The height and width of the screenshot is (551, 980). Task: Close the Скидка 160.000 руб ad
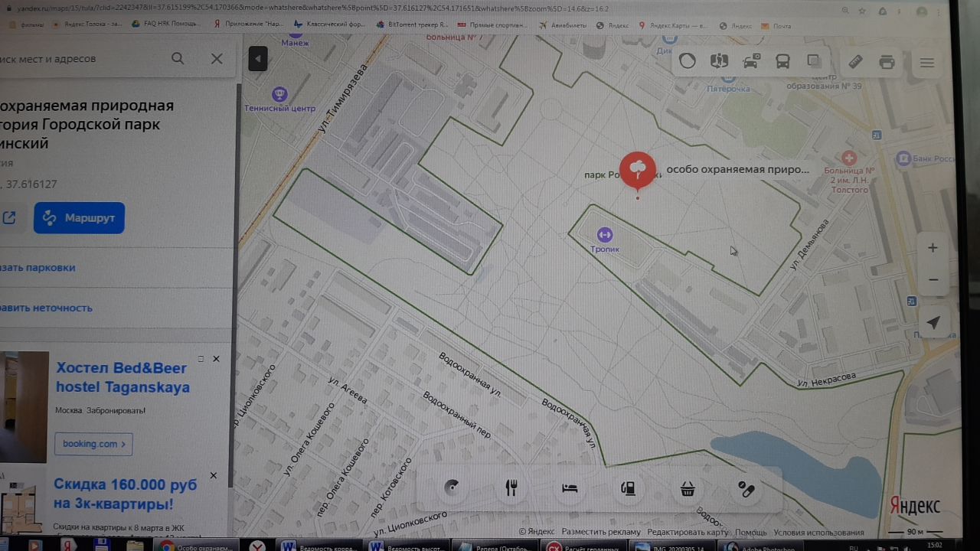point(214,475)
